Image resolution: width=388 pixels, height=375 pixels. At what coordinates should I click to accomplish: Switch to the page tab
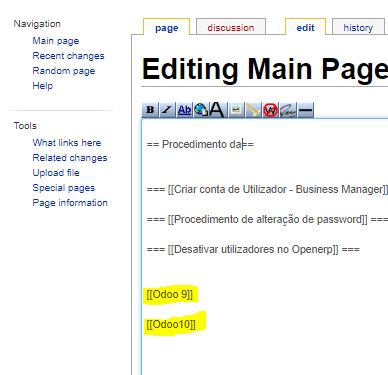(x=166, y=27)
